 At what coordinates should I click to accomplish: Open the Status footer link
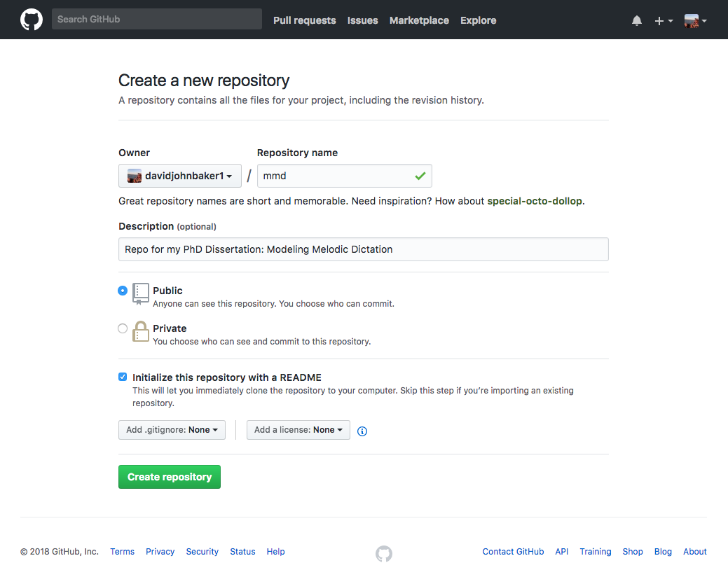point(243,552)
